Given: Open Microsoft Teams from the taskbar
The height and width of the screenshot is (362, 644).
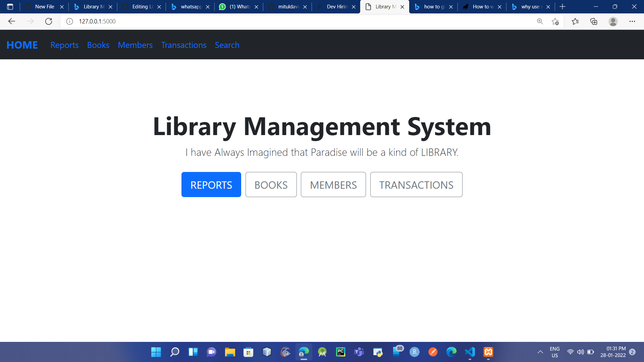Looking at the screenshot, I should tap(359, 352).
